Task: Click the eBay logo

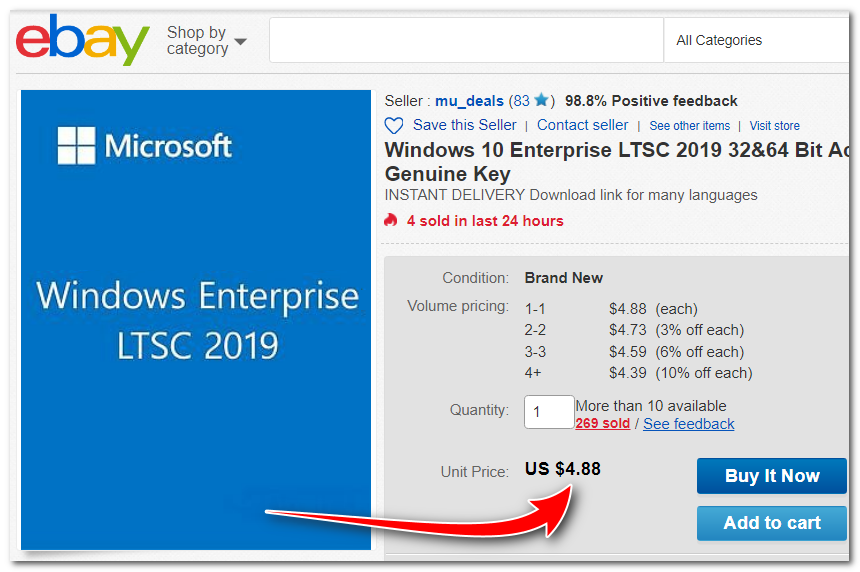Action: tap(82, 39)
